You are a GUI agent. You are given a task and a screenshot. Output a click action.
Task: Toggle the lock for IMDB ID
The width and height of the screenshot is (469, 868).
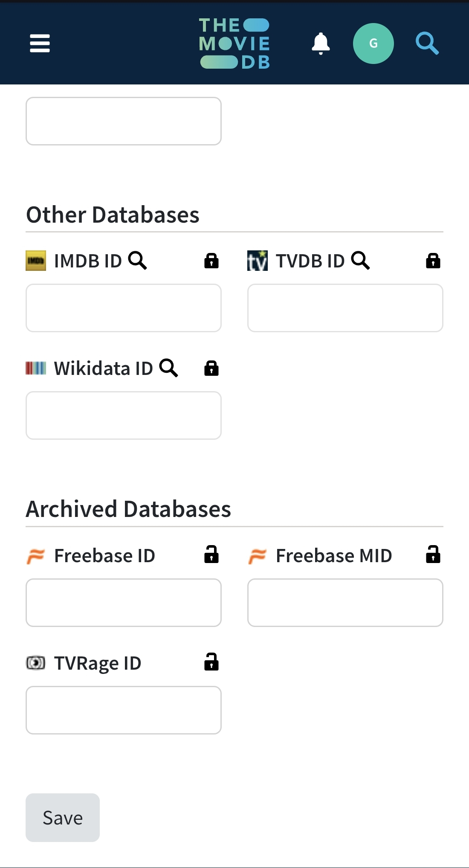(x=211, y=261)
